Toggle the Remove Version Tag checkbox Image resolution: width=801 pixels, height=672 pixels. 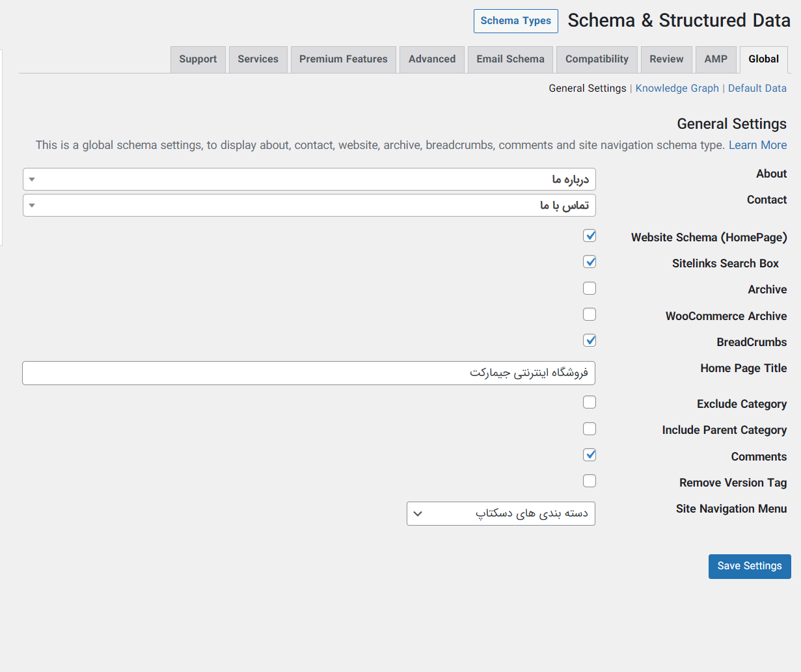point(590,481)
